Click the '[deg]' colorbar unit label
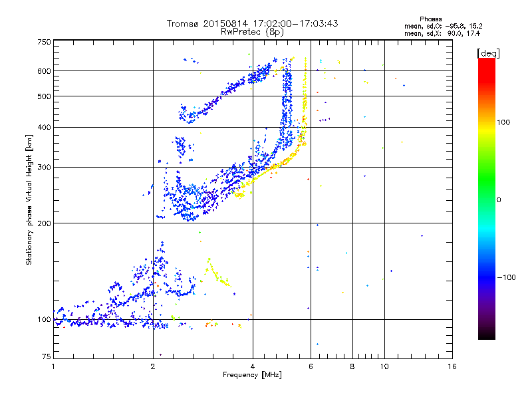Screen dimensions: 532x399 pyautogui.click(x=488, y=53)
